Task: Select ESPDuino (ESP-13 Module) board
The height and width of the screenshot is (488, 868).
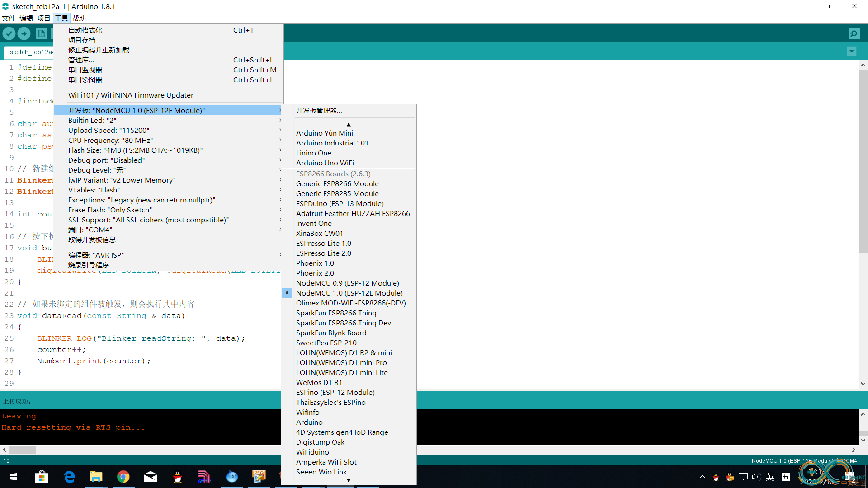Action: pos(349,203)
